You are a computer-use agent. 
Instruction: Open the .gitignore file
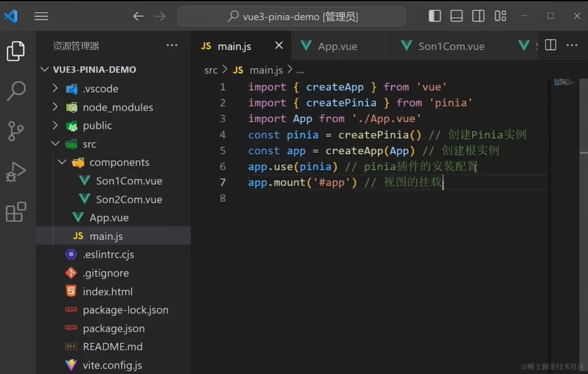click(x=106, y=273)
